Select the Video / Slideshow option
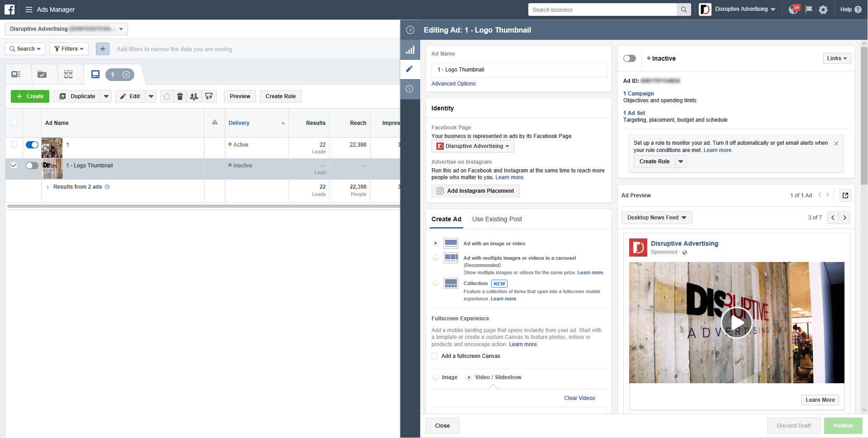Screen dimensions: 868x438 click(469, 377)
